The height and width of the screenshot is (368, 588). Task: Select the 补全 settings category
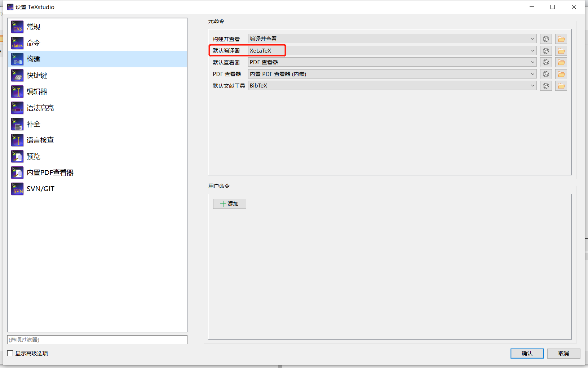tap(97, 124)
